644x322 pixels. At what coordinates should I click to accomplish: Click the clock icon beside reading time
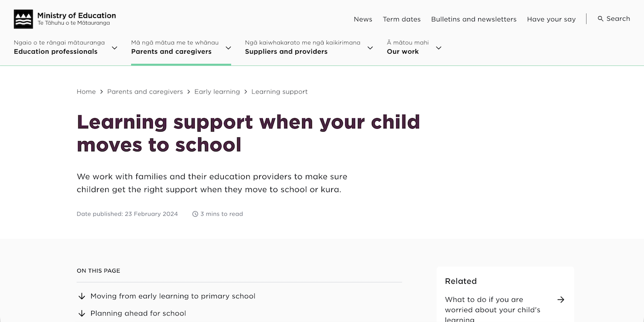click(195, 214)
